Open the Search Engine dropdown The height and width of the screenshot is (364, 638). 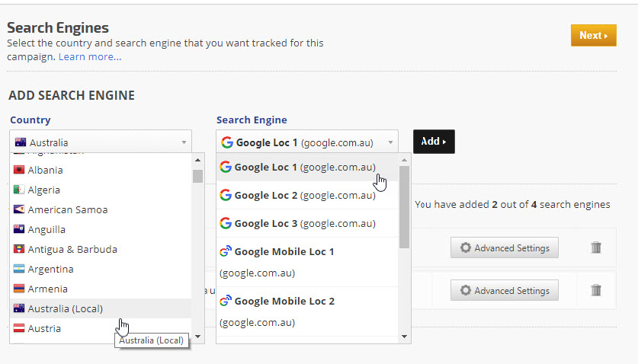[x=307, y=142]
